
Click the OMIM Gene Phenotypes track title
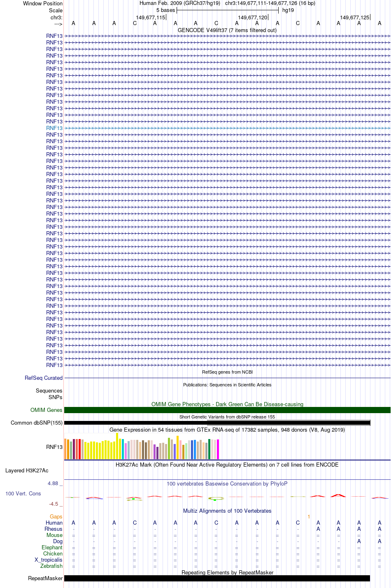tap(227, 404)
